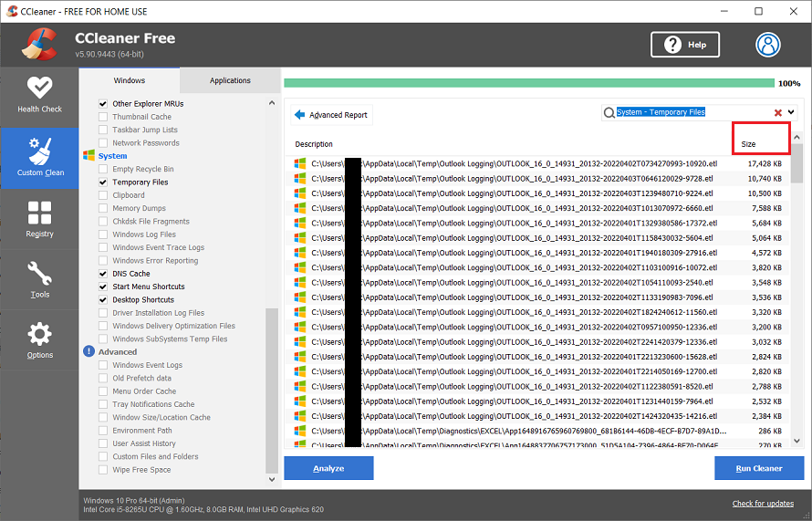Enable the Wipe Free Space checkbox
Screen dimensions: 812x521
point(103,470)
